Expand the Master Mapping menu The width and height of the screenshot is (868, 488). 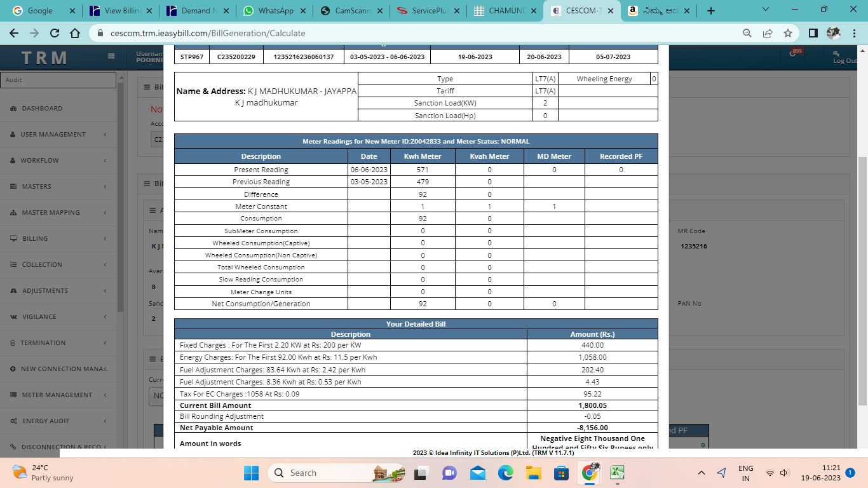(x=58, y=212)
